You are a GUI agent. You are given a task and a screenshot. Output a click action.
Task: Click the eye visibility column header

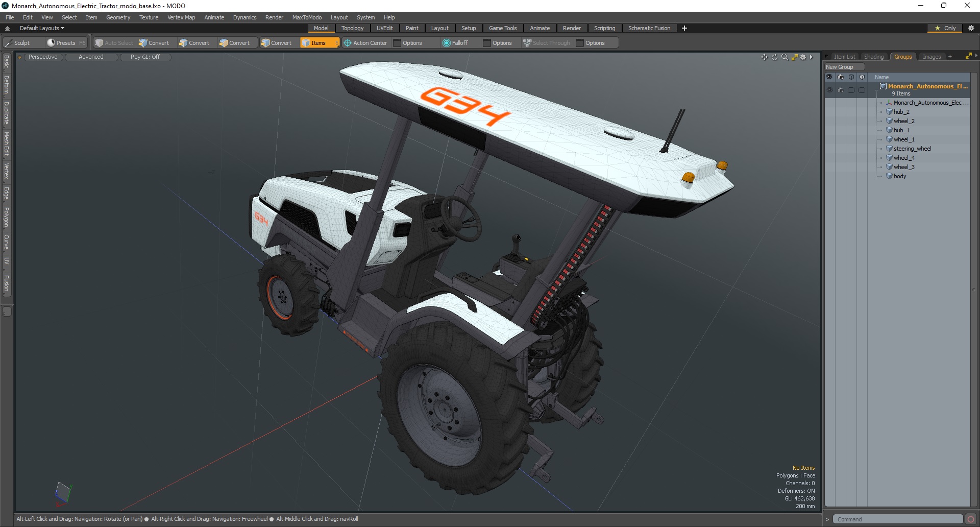point(829,77)
